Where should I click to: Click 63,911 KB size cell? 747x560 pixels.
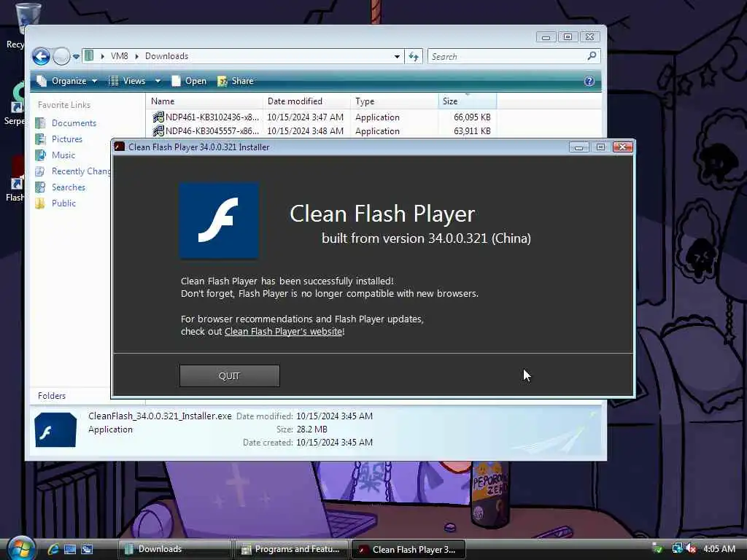click(472, 131)
